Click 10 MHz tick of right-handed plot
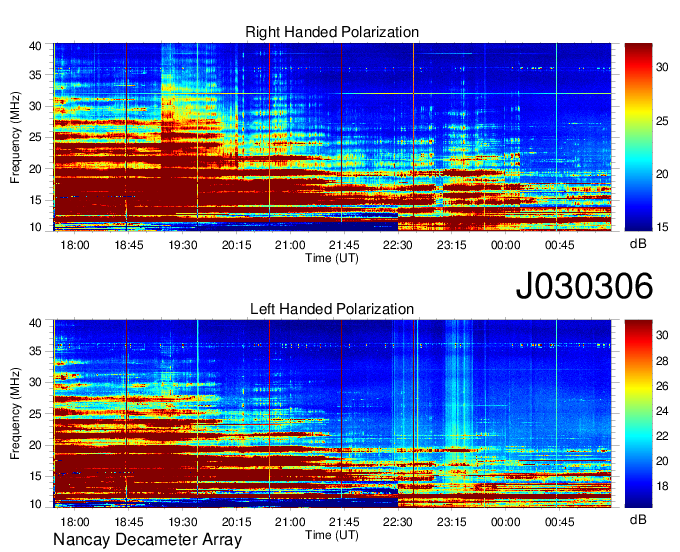Screen dimensions: 680x552 [36, 227]
